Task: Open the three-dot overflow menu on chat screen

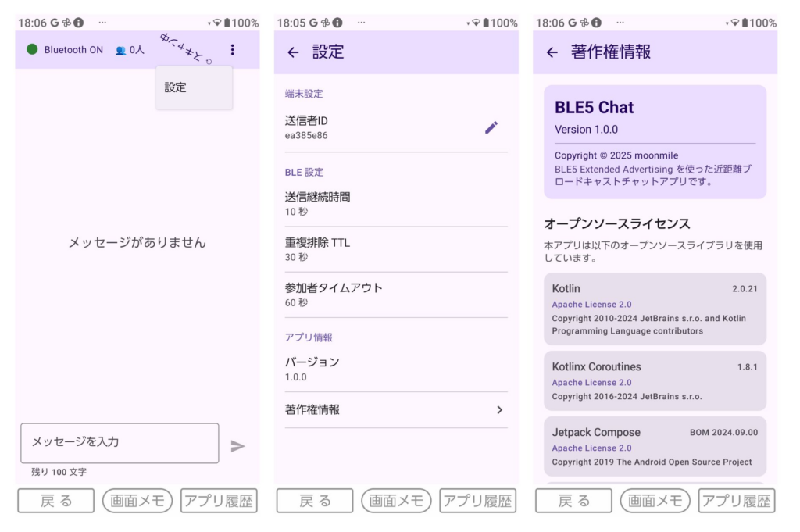Action: pos(232,50)
